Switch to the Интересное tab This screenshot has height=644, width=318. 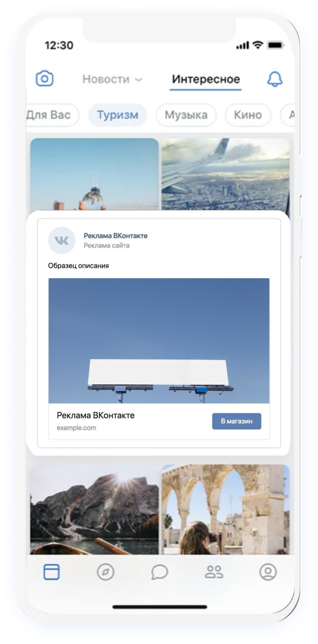(206, 79)
